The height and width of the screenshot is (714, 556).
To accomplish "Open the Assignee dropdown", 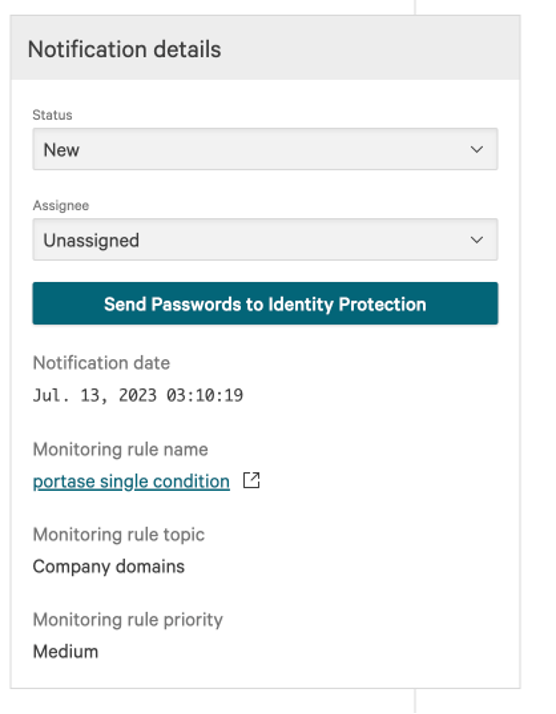I will click(265, 240).
